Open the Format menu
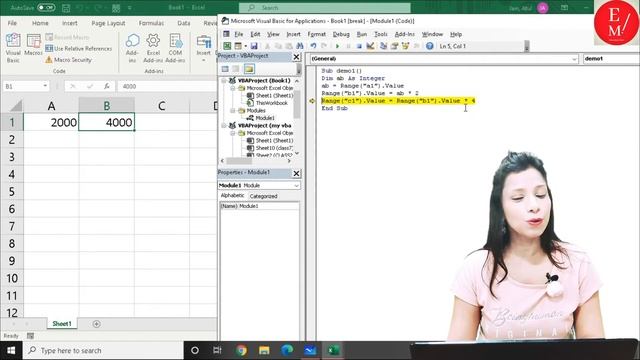The image size is (640, 360). click(x=316, y=34)
